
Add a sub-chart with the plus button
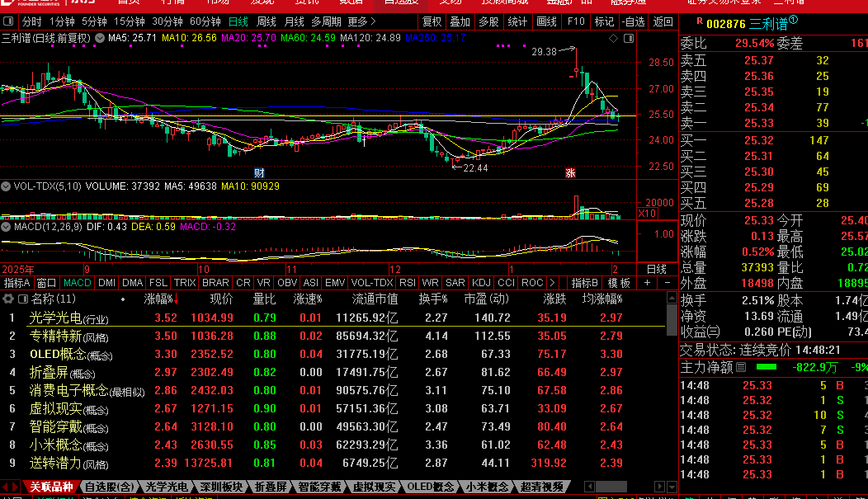(647, 283)
